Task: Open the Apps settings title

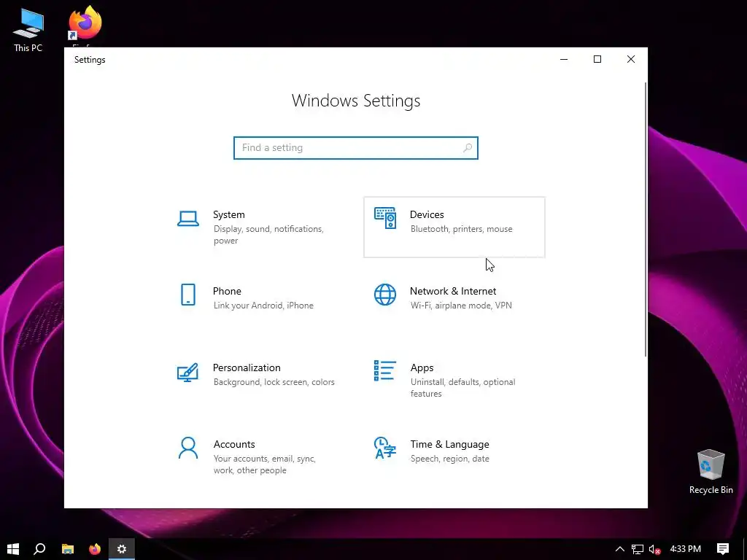Action: tap(422, 368)
